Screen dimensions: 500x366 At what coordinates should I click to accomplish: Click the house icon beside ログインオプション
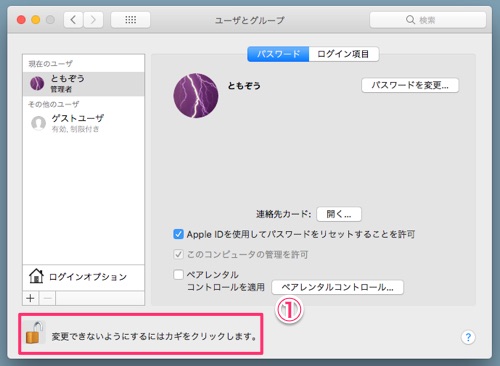36,276
